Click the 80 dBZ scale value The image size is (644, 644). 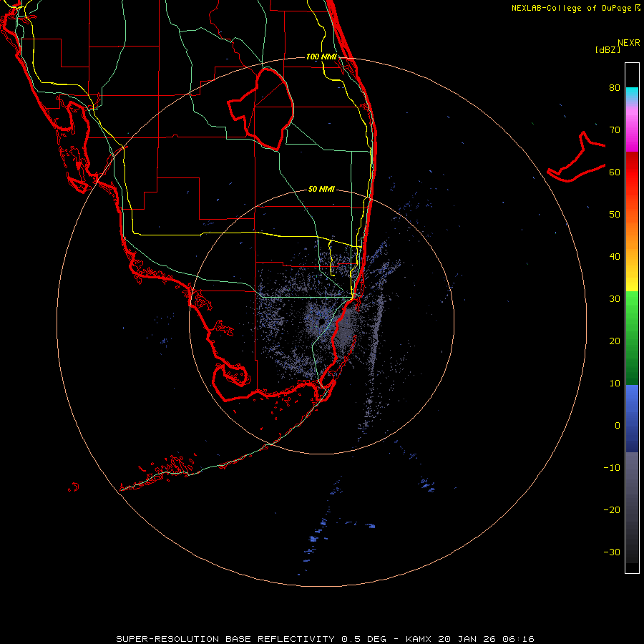[615, 87]
